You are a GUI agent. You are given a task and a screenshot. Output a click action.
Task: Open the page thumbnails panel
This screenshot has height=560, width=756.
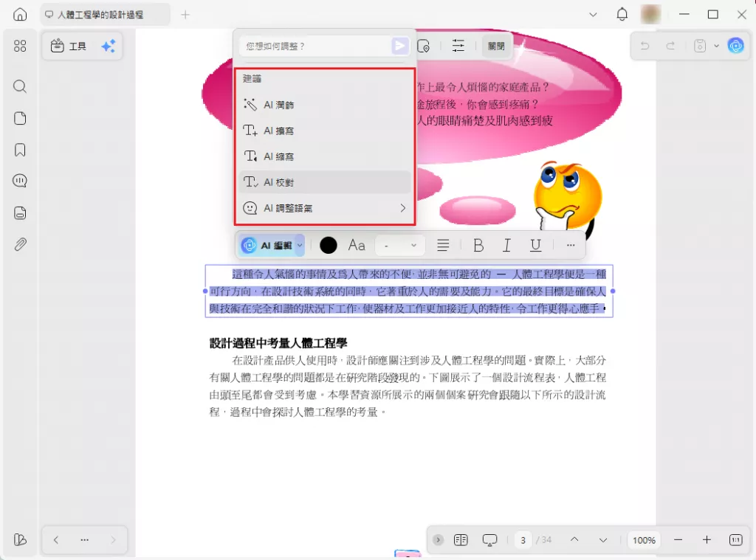19,118
